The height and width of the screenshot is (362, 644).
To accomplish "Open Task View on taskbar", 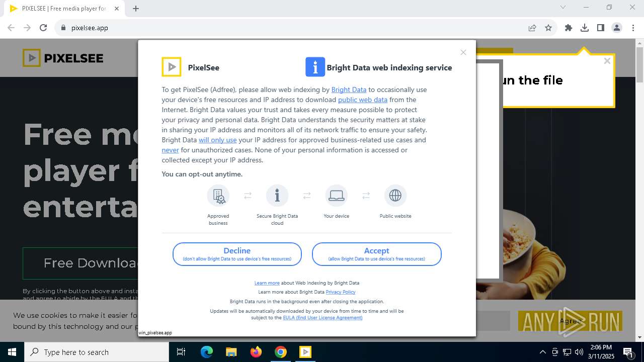I will [181, 352].
